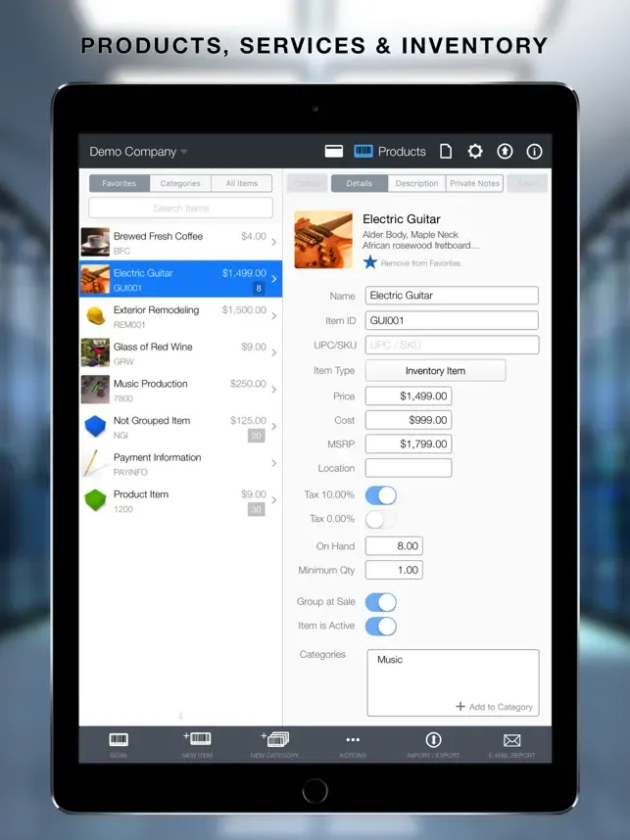Click Add to Category text
This screenshot has width=630, height=840.
(x=501, y=707)
